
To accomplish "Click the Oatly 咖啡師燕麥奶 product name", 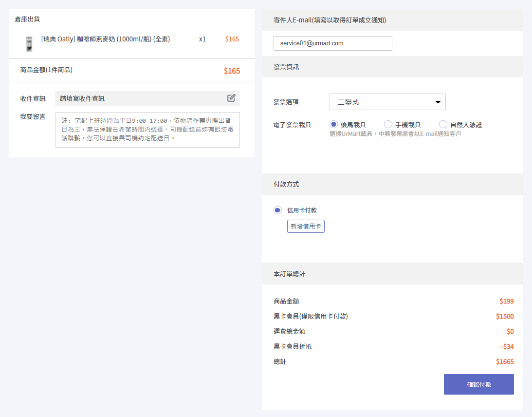I will pyautogui.click(x=106, y=39).
